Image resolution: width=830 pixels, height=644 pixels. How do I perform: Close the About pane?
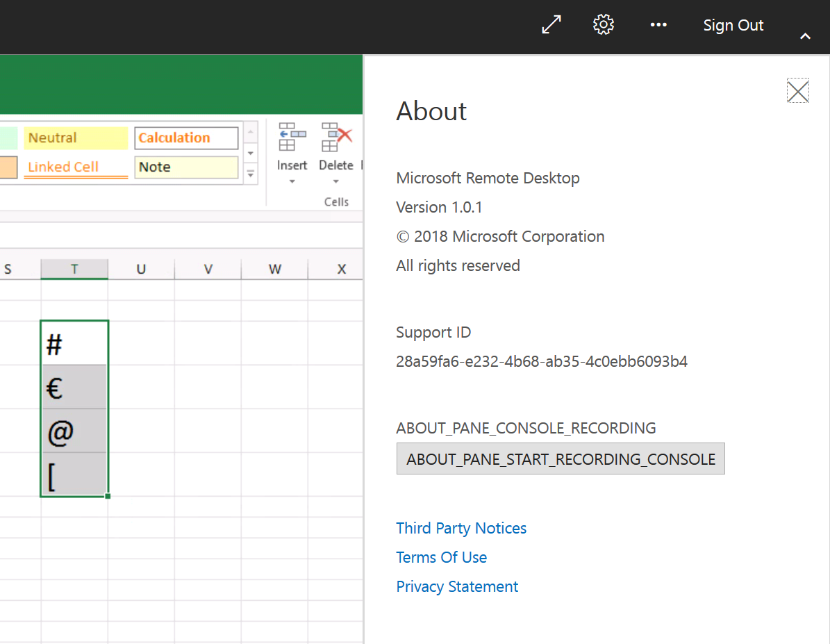(797, 91)
